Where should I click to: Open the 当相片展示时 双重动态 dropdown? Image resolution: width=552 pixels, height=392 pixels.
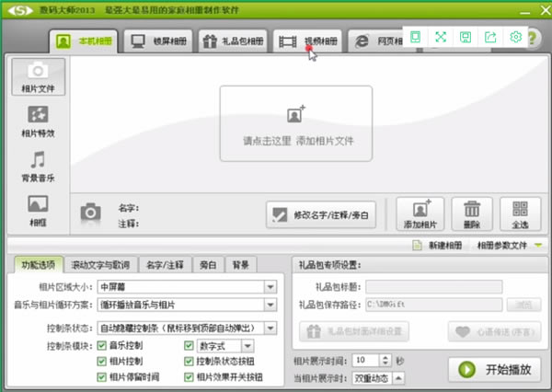click(x=378, y=378)
